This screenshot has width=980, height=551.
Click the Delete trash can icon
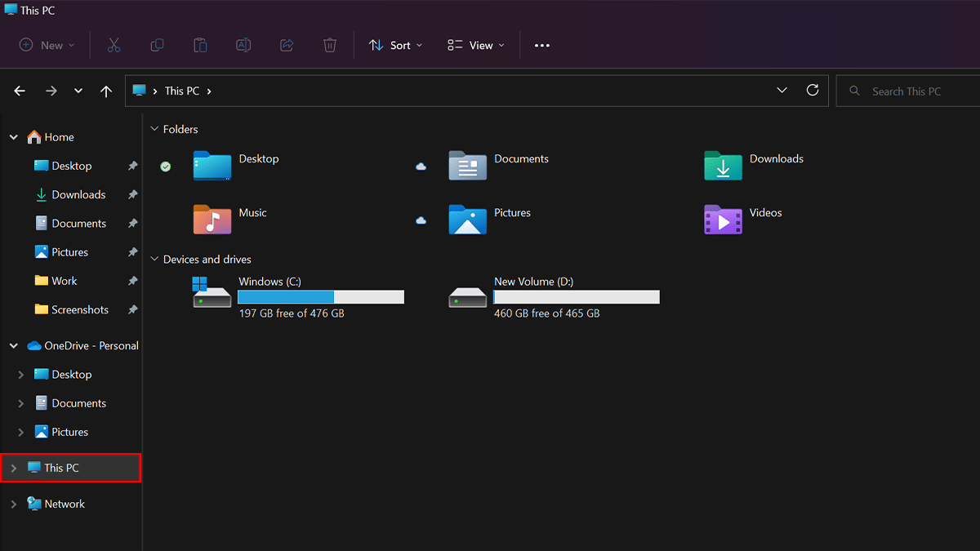pyautogui.click(x=330, y=46)
